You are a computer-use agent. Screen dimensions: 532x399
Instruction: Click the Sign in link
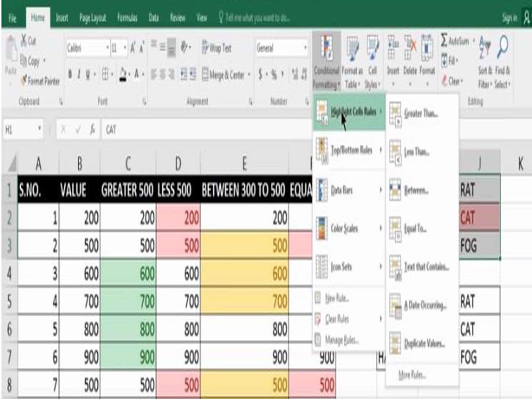510,17
